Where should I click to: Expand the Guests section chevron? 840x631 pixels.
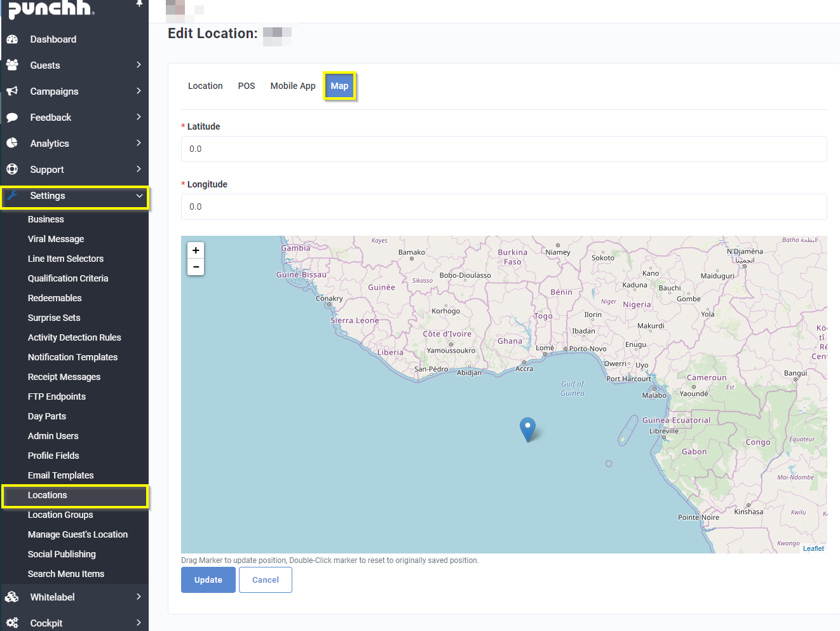pyautogui.click(x=139, y=65)
